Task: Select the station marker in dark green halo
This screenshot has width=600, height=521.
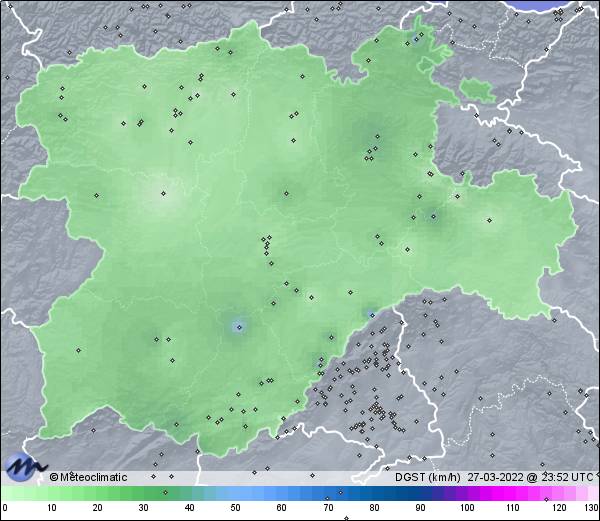Action: point(434,217)
